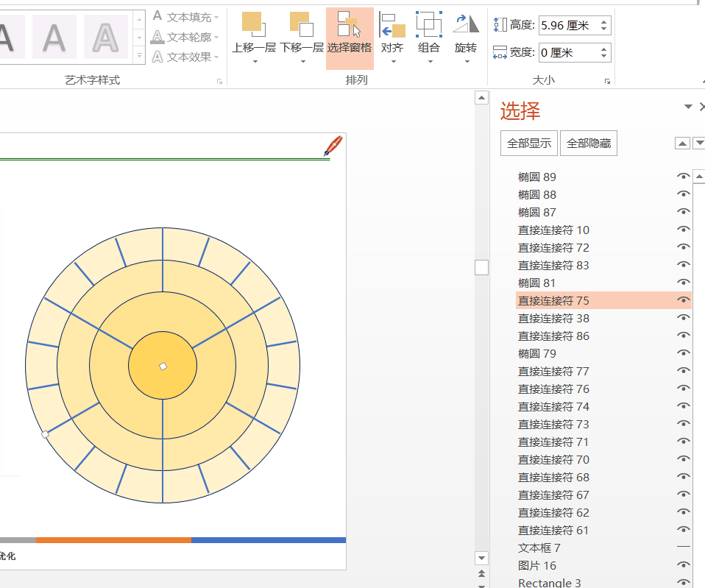The height and width of the screenshot is (588, 705).
Task: Select 直接连接符 38 in the list
Action: tap(553, 318)
